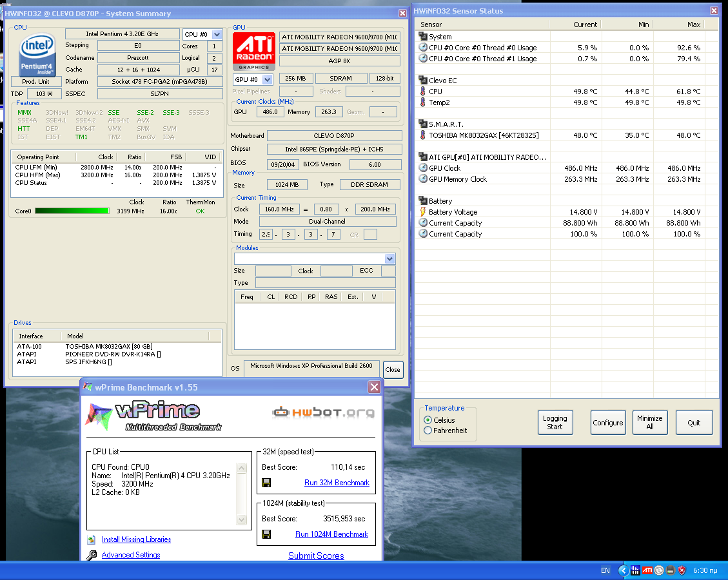Save the 32M score with floppy icon

[x=266, y=483]
